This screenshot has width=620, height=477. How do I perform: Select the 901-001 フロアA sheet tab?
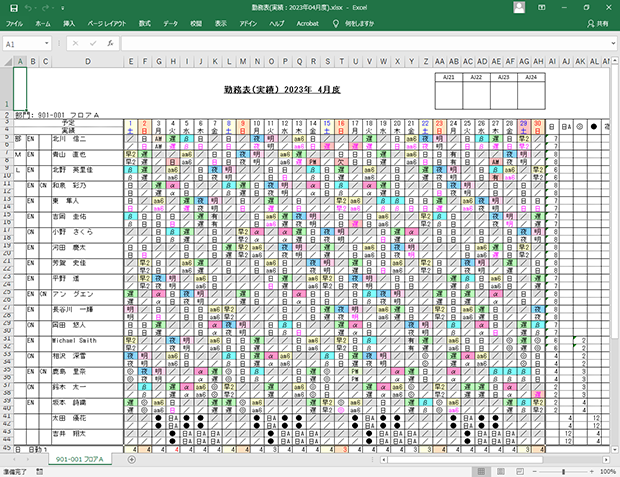coord(79,460)
